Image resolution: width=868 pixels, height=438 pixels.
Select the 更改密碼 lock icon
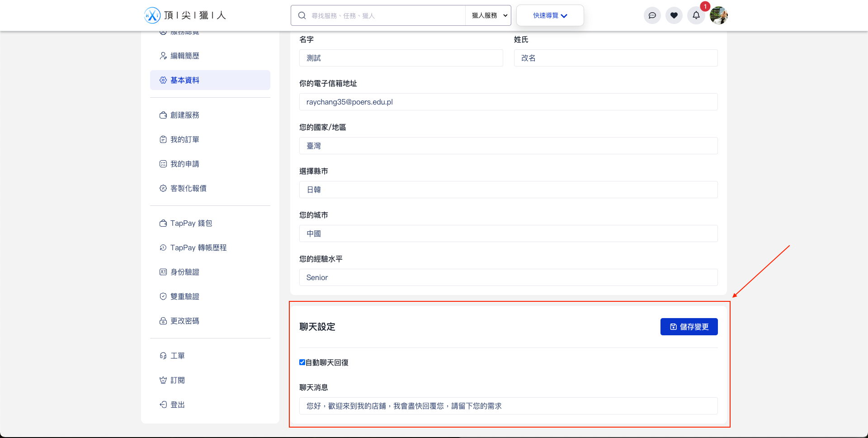(x=163, y=320)
